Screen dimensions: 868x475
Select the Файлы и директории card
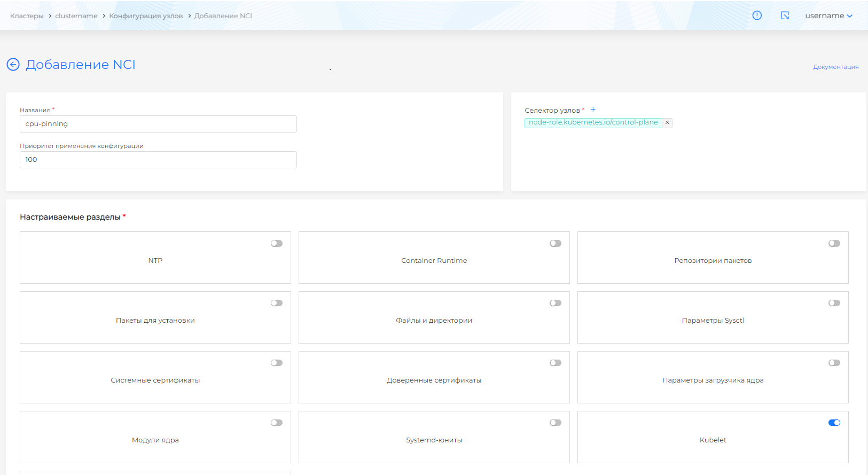434,320
